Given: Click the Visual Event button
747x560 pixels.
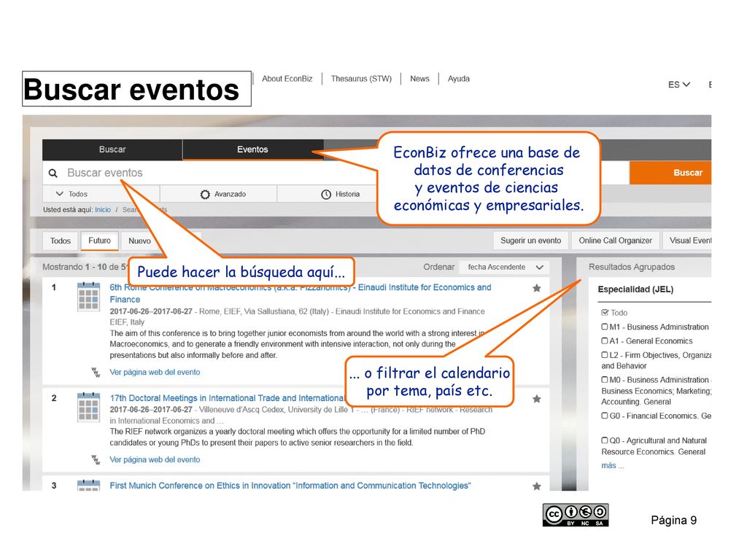Looking at the screenshot, I should click(x=687, y=241).
